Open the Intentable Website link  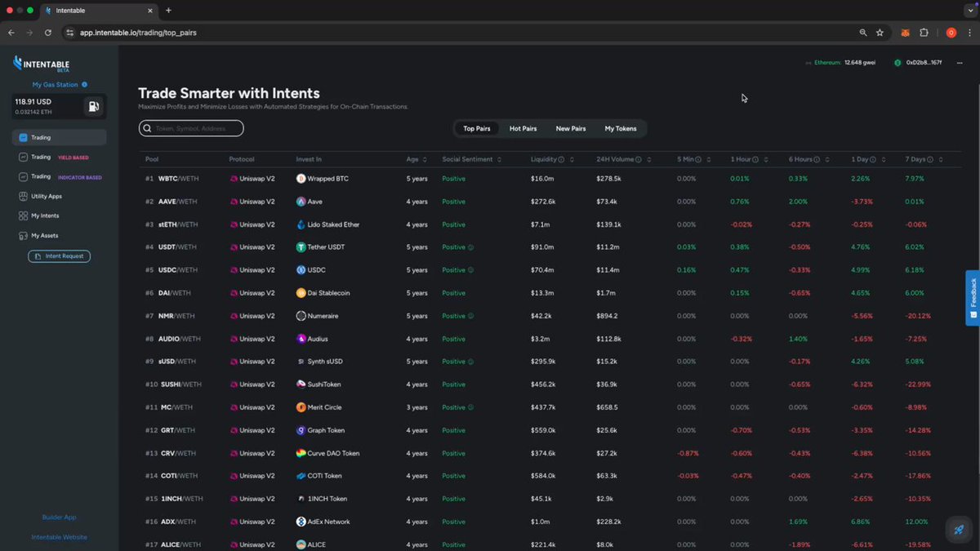pyautogui.click(x=59, y=537)
